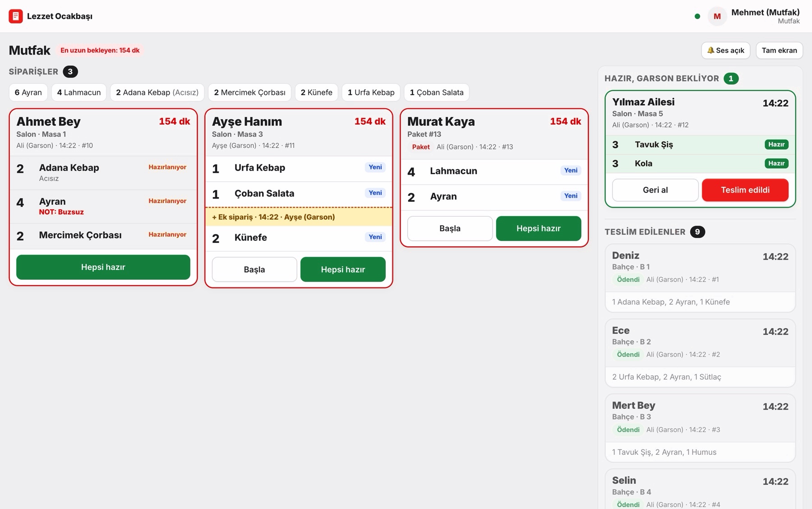Image resolution: width=812 pixels, height=509 pixels.
Task: Click Ayran row in Murat Kaya's order
Action: [494, 197]
